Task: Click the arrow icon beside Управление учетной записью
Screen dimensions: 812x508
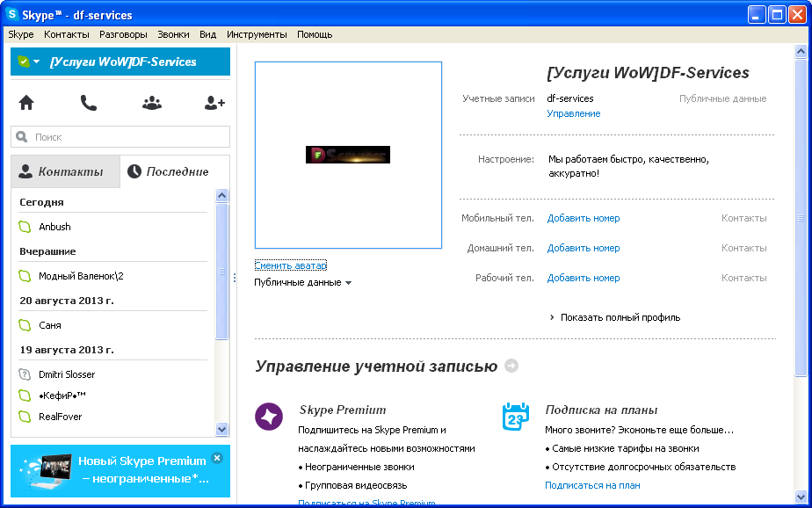Action: [511, 366]
